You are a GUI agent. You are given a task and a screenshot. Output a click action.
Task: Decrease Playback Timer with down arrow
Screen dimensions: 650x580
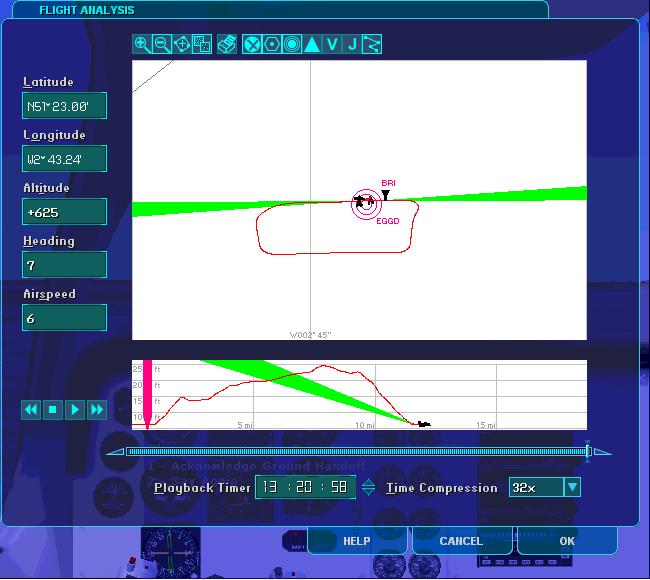(x=368, y=492)
